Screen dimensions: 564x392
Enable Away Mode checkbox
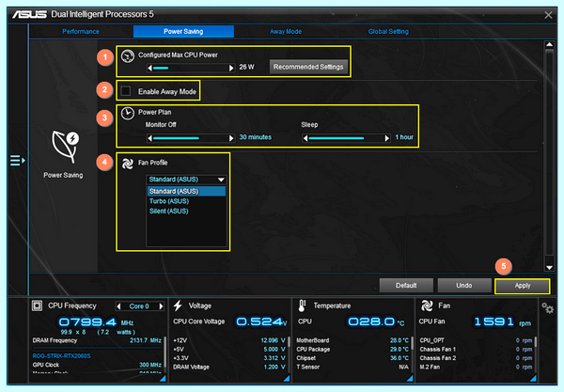point(126,91)
